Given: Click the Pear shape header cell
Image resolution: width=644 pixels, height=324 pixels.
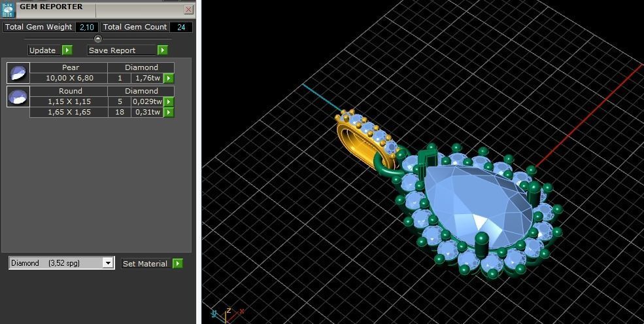Looking at the screenshot, I should pos(69,67).
